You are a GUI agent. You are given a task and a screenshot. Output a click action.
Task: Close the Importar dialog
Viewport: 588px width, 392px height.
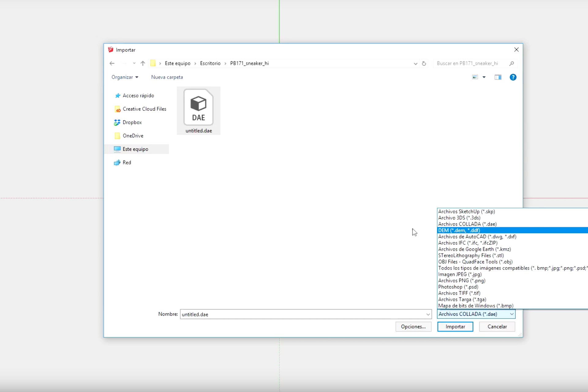516,50
